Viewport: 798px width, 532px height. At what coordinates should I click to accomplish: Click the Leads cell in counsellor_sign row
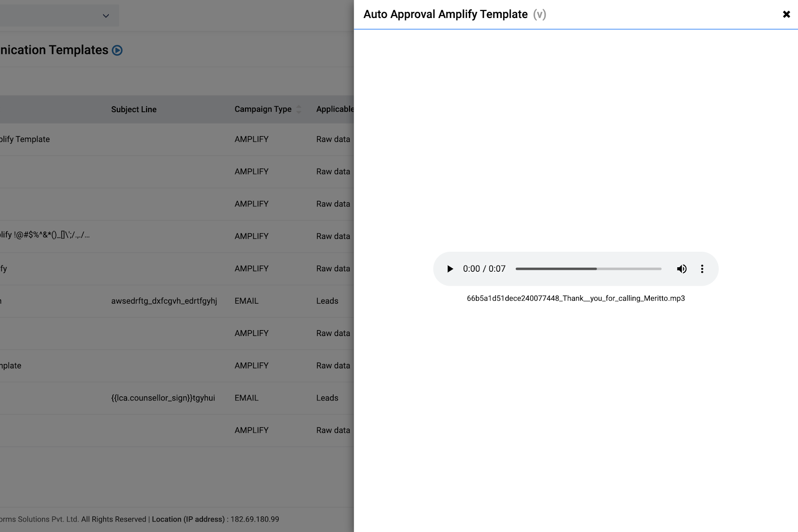[x=327, y=398]
